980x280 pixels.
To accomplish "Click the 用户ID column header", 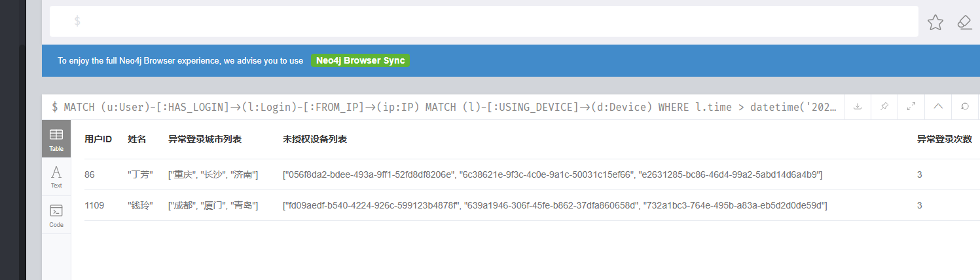I will (x=98, y=139).
